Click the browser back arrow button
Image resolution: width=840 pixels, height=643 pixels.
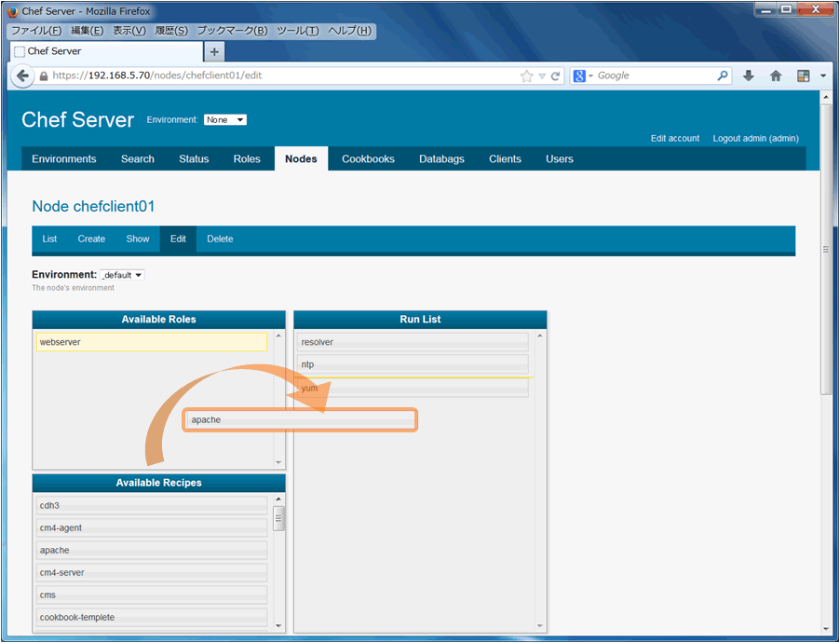point(22,75)
